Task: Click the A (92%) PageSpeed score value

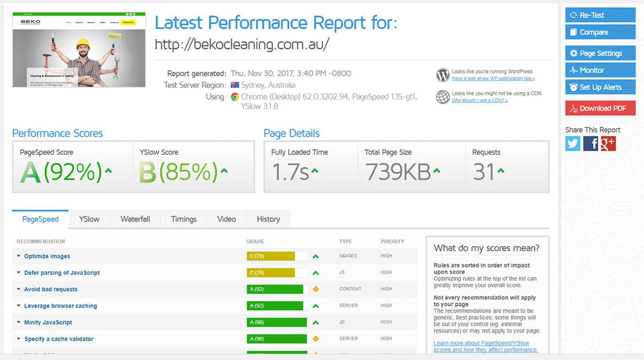Action: point(61,172)
